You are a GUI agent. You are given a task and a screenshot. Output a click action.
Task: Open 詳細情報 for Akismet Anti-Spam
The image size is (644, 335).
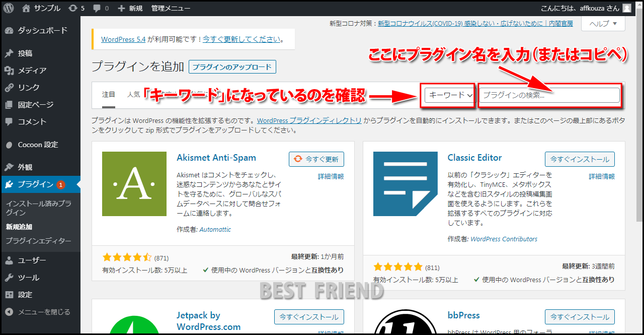pyautogui.click(x=331, y=176)
